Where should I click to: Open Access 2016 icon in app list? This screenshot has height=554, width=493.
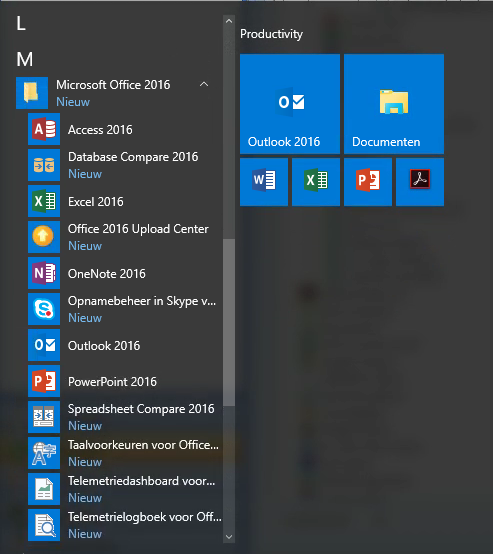(44, 129)
